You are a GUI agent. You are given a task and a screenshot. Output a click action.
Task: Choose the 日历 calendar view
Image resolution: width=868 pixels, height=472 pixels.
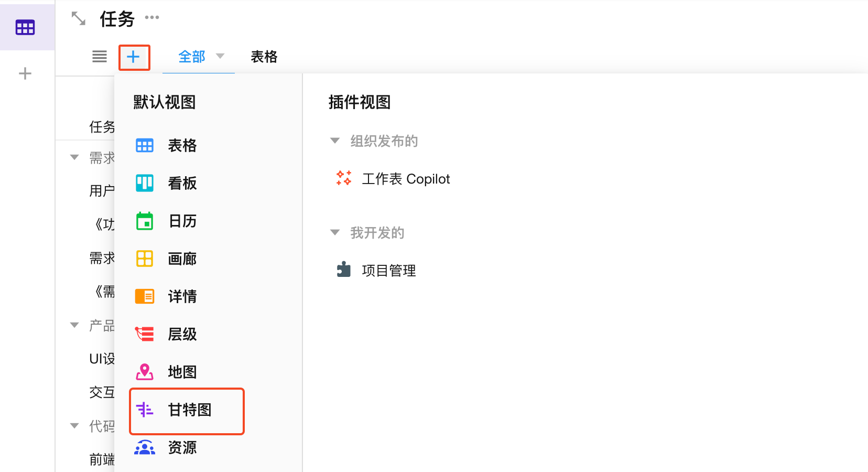coord(181,221)
